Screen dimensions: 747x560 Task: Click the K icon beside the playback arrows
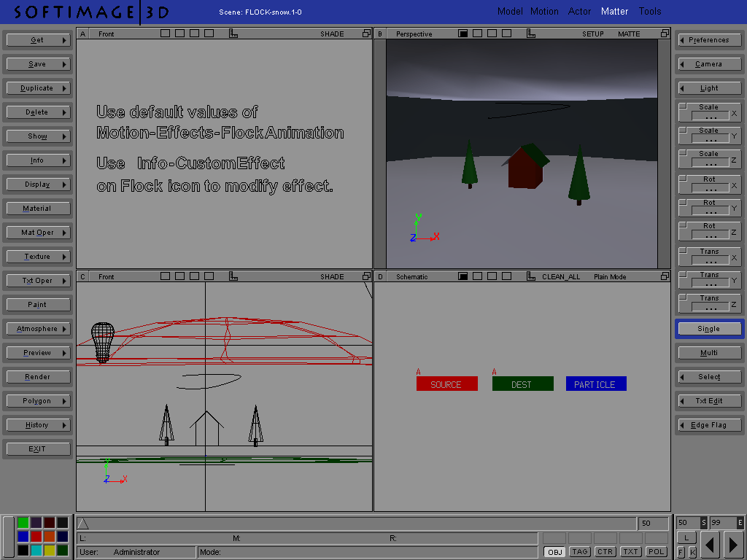693,552
